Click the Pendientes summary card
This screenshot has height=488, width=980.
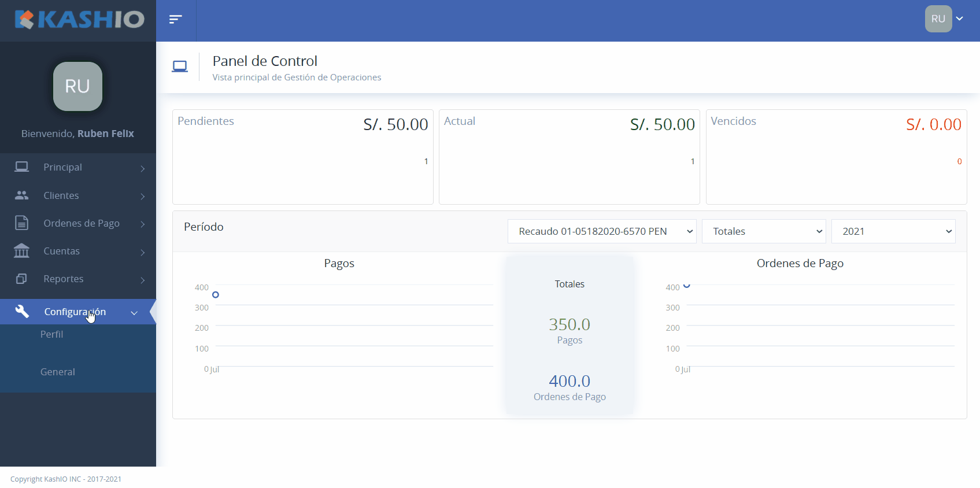click(302, 157)
